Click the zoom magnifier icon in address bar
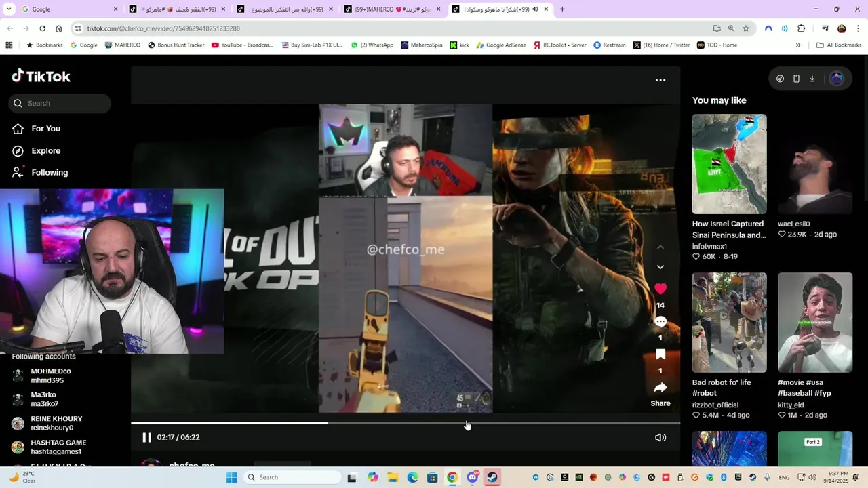868x488 pixels. click(x=731, y=28)
